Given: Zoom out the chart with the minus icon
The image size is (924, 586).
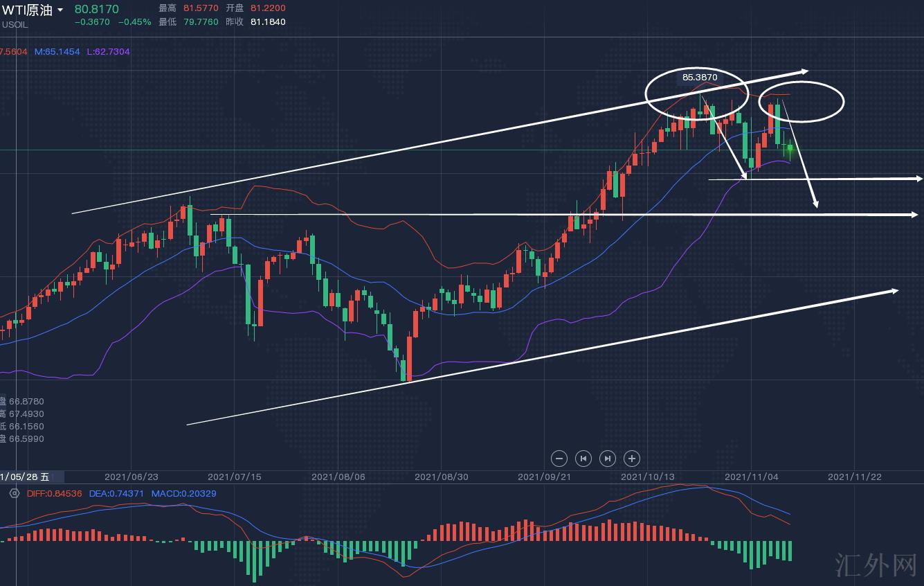Looking at the screenshot, I should coord(559,458).
